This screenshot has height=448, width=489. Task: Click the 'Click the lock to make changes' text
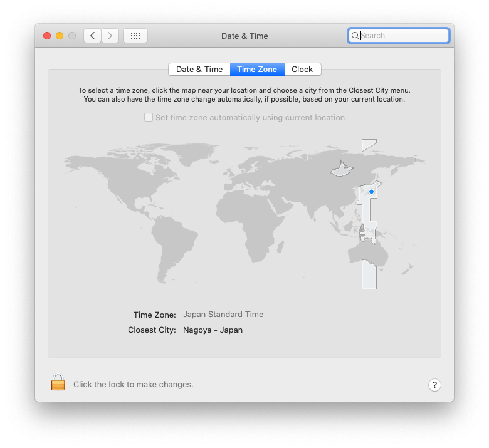134,384
